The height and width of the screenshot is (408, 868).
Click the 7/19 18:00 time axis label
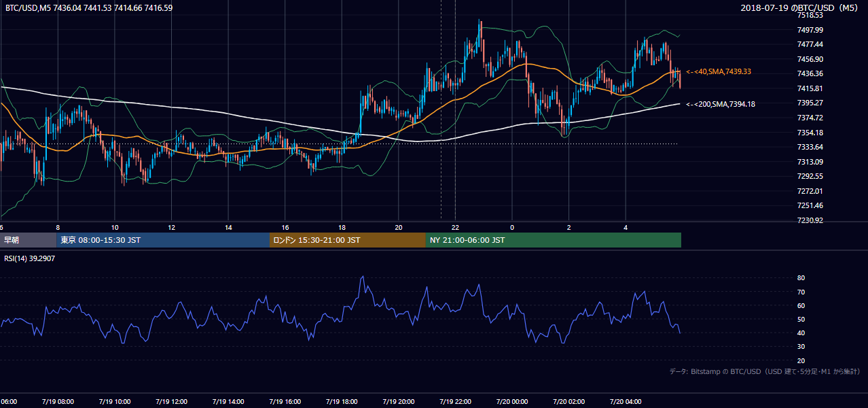(x=341, y=402)
